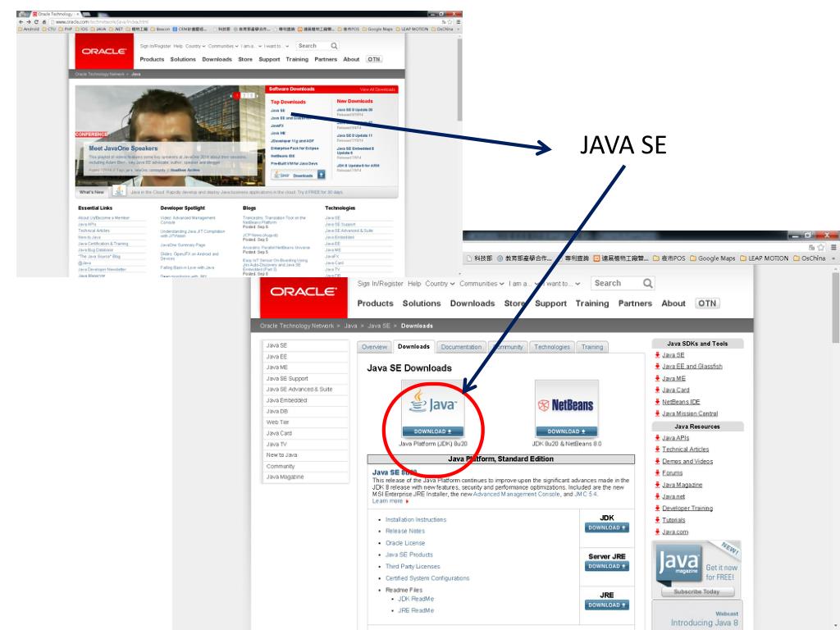
Task: Open the Solutions menu in the Downloads window
Action: [x=422, y=304]
